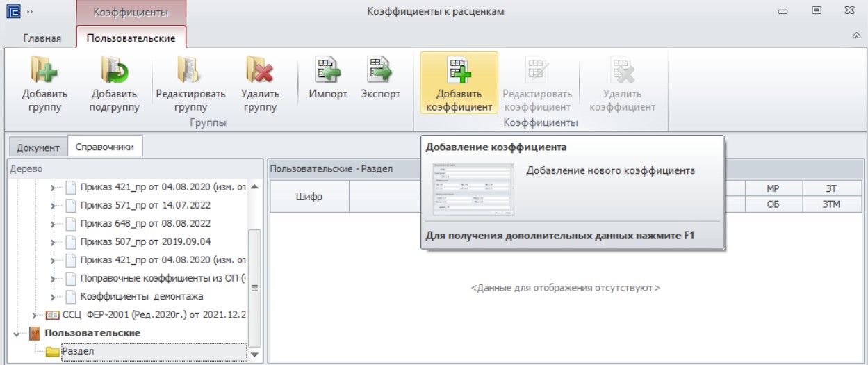Screen dimensions: 868x365
Task: Select the Раздел folder in tree
Action: [78, 352]
